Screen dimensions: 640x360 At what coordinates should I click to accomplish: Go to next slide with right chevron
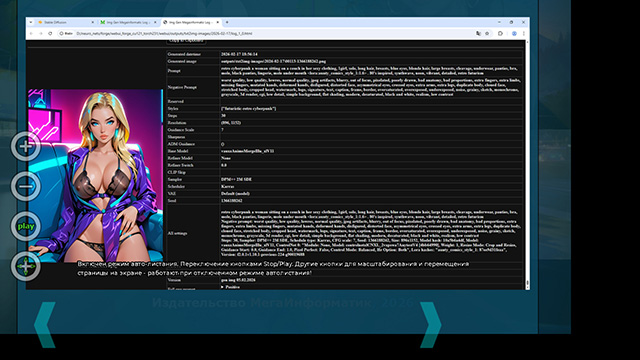pos(430,325)
